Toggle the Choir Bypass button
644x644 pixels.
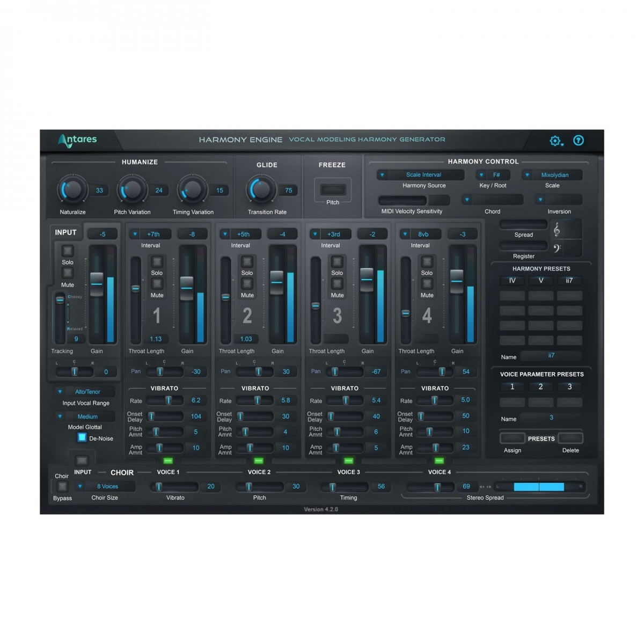pyautogui.click(x=62, y=486)
